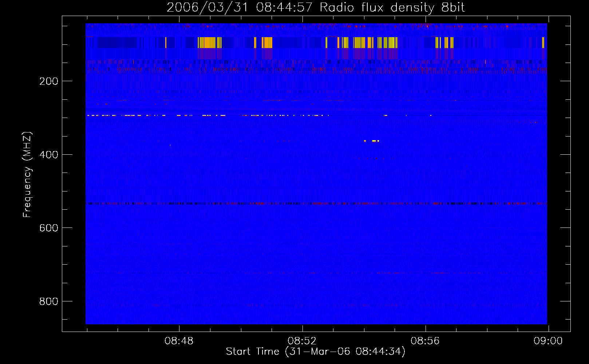Click the 08:56 time tick label
The image size is (589, 364).
click(425, 341)
